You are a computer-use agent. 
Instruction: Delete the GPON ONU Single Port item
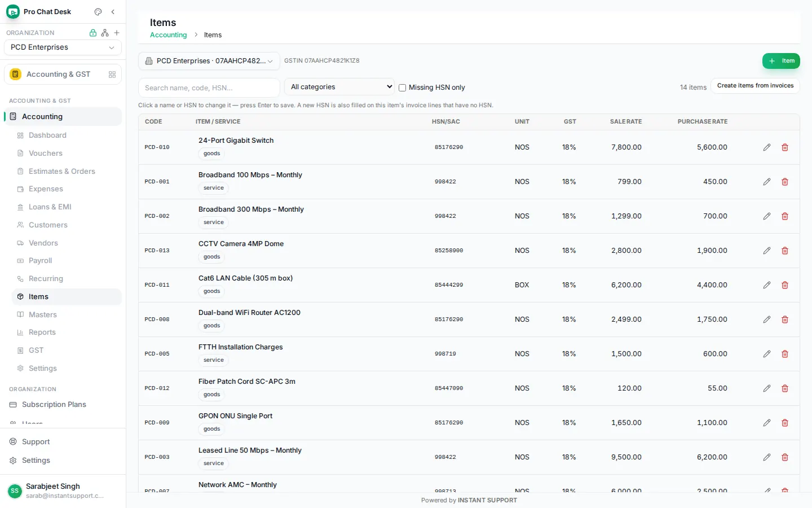click(785, 423)
